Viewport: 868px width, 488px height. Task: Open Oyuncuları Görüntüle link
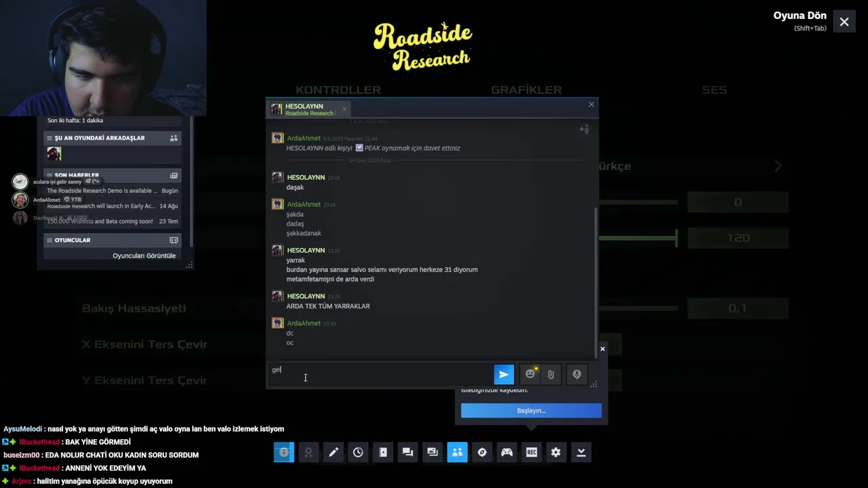(144, 256)
